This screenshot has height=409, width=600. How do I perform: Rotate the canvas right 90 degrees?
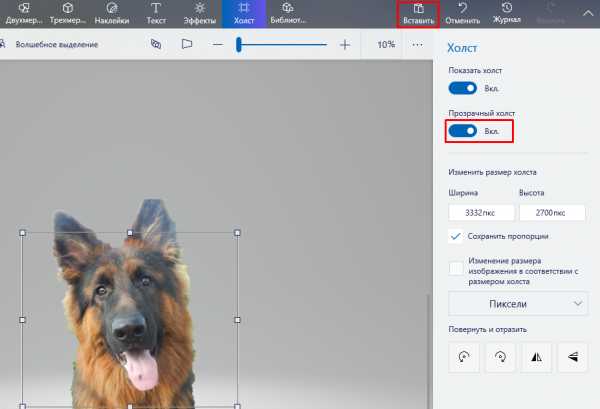click(x=502, y=355)
